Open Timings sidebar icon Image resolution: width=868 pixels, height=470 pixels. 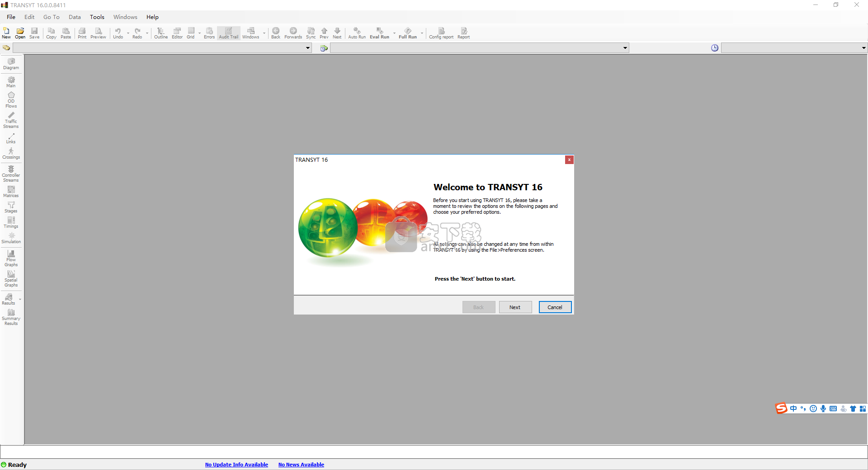(x=11, y=223)
